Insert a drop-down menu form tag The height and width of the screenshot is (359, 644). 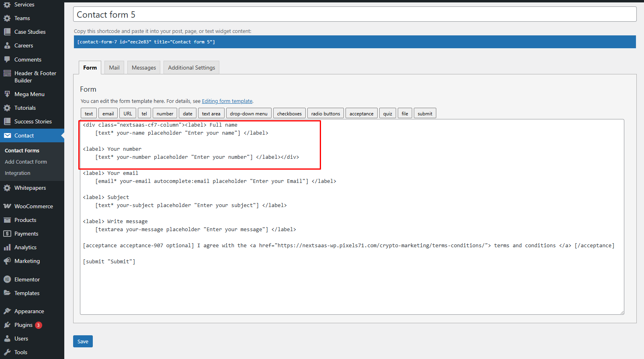click(x=248, y=114)
